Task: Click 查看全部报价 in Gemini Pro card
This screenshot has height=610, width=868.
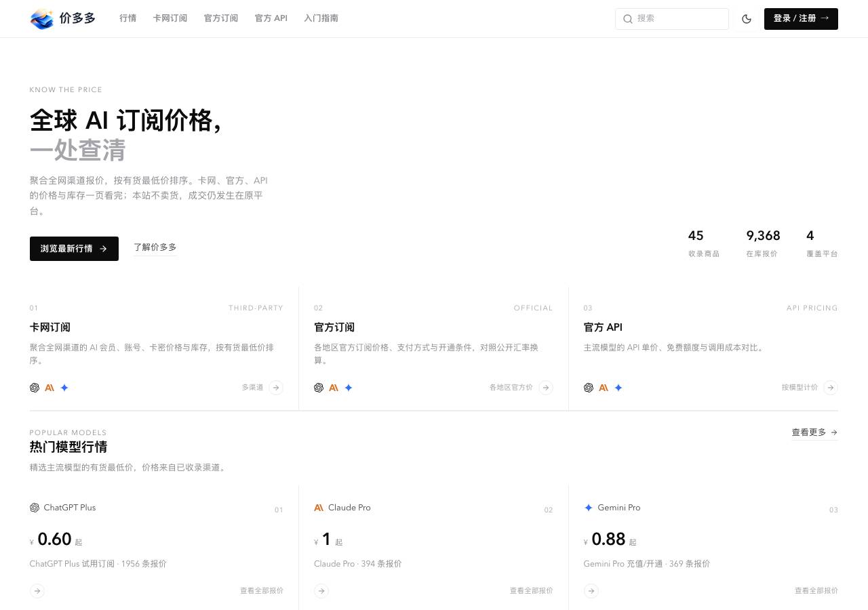Action: [x=816, y=591]
